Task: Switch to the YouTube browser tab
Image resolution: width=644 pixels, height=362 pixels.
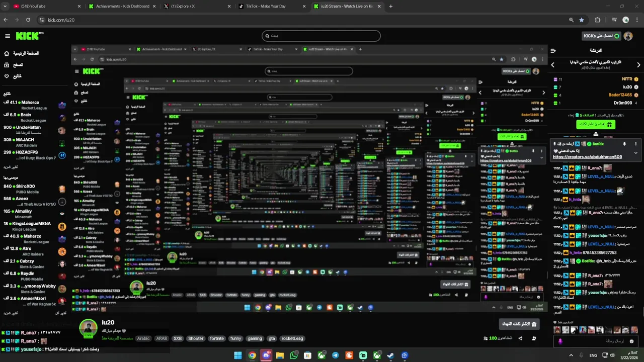Action: tap(46, 6)
